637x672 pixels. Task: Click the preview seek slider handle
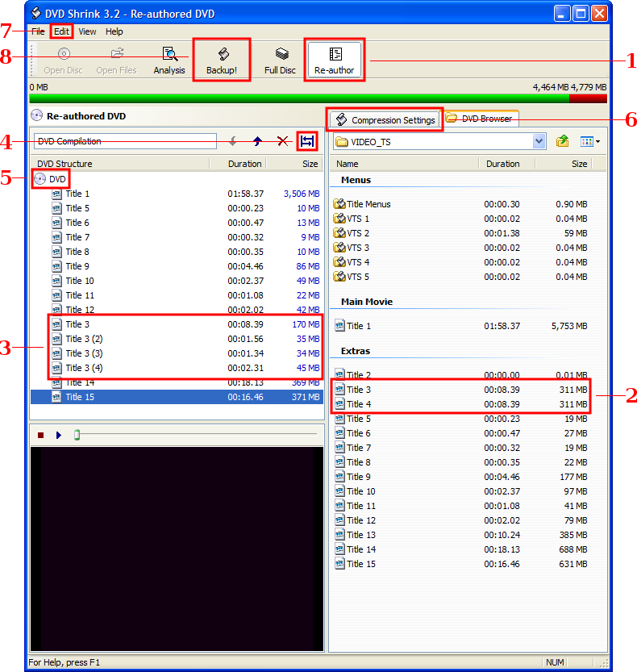(77, 435)
